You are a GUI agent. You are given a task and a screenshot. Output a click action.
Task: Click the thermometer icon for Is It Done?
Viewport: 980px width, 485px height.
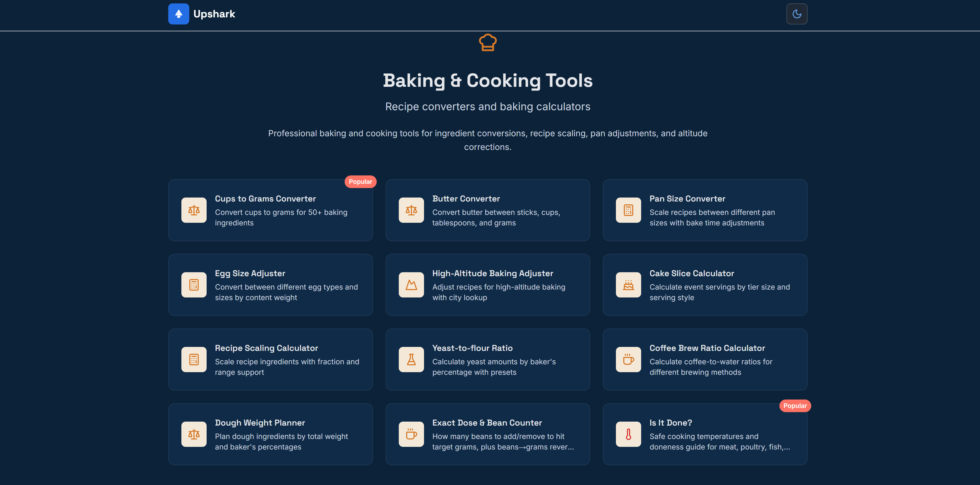(628, 434)
